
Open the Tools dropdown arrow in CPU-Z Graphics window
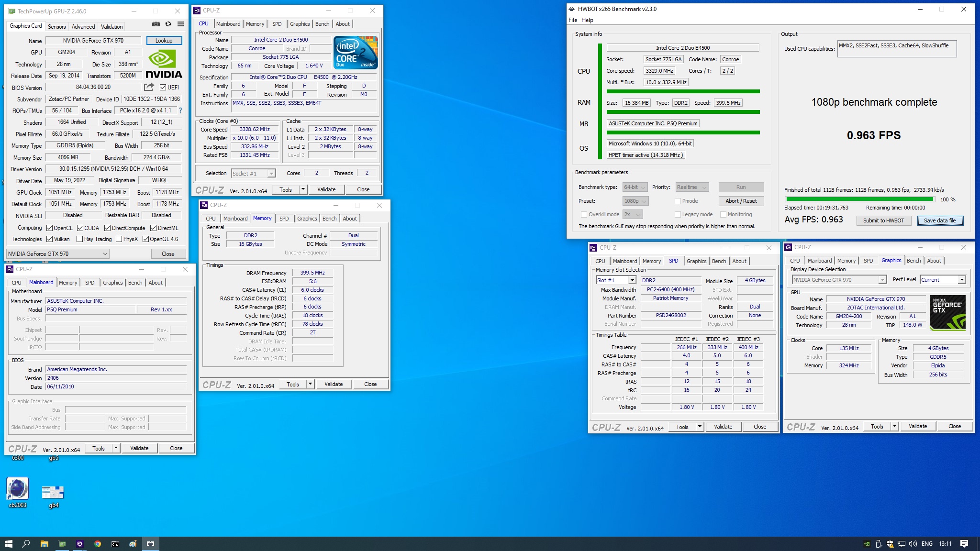[894, 426]
